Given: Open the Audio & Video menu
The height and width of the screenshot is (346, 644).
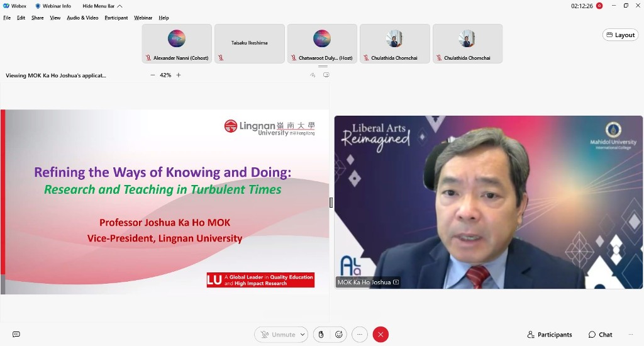Looking at the screenshot, I should click(x=82, y=18).
